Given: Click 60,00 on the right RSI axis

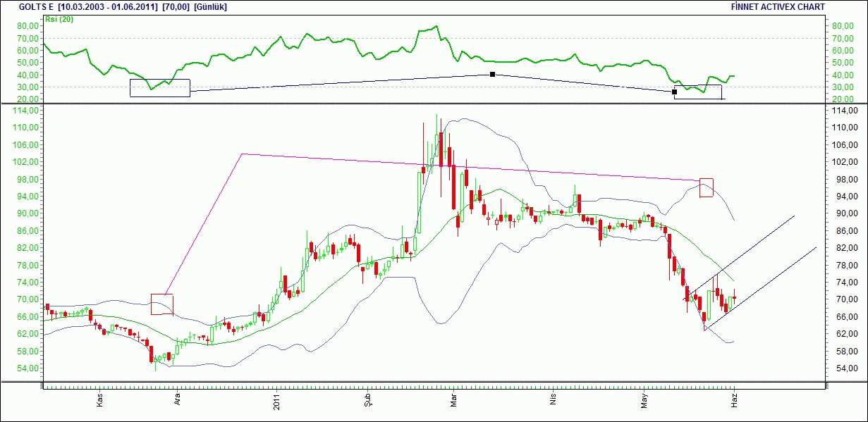Looking at the screenshot, I should point(843,51).
